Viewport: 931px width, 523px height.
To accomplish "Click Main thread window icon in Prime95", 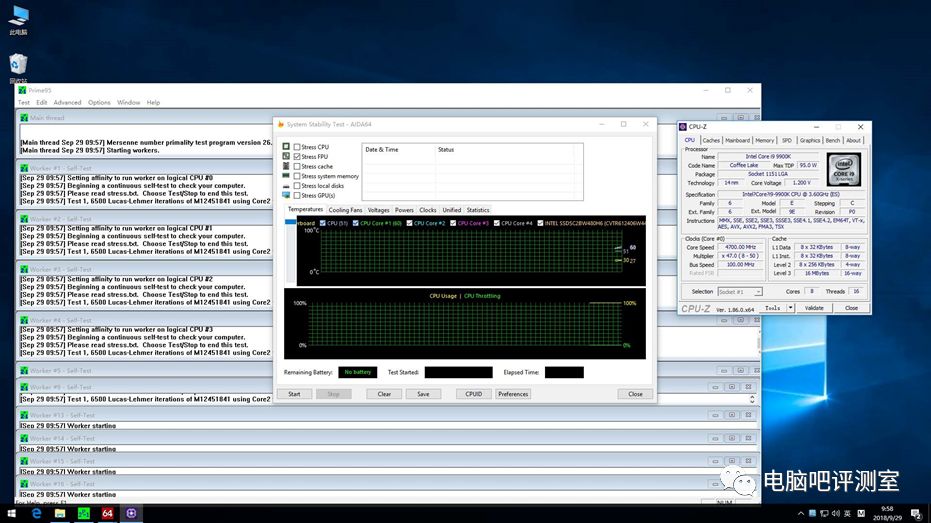I will (24, 118).
